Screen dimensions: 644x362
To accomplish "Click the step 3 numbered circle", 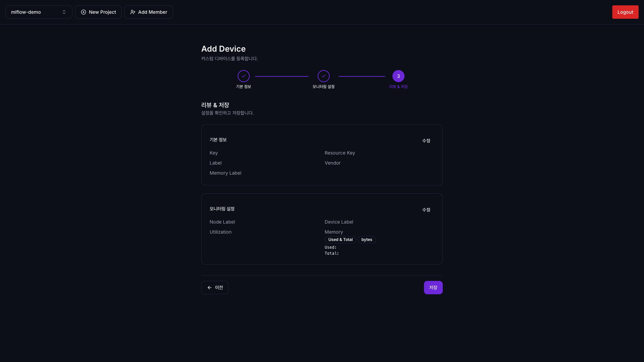I will [398, 76].
